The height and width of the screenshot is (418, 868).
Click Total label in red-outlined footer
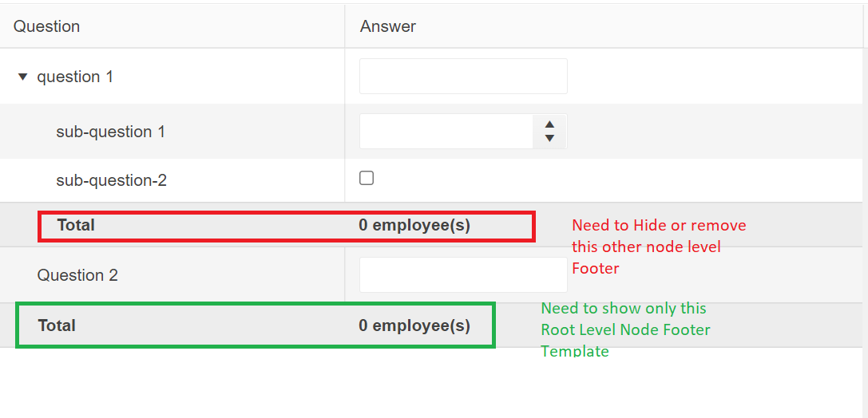(x=76, y=225)
